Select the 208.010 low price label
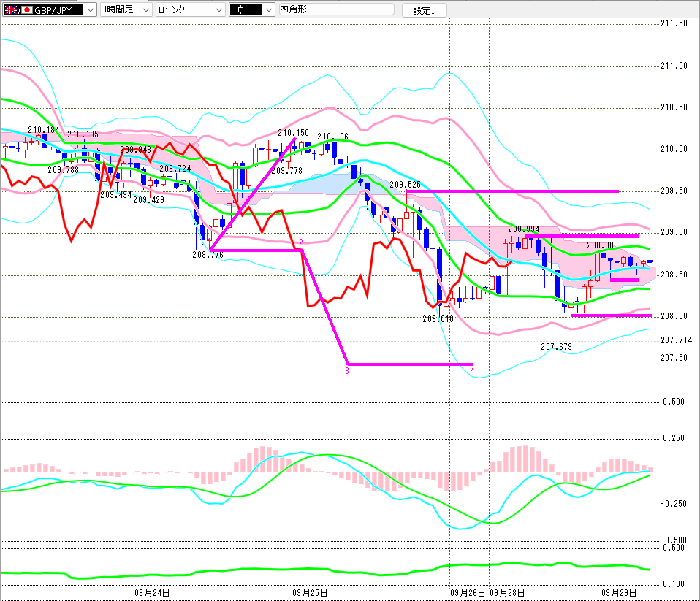Viewport: 700px width, 601px height. (438, 319)
